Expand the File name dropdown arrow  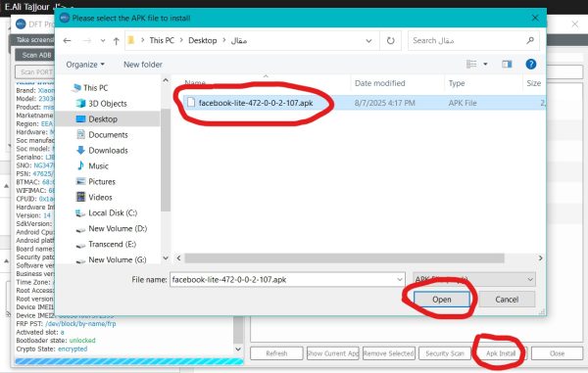click(400, 279)
